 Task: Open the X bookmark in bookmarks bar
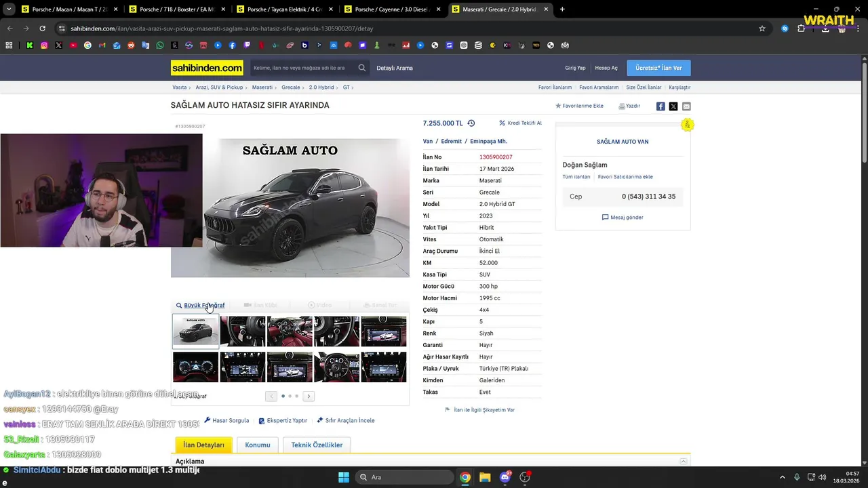click(58, 45)
